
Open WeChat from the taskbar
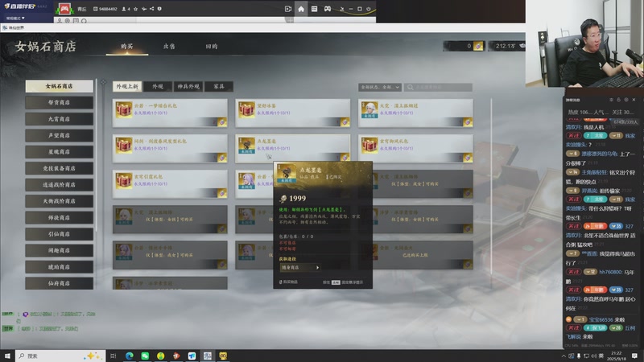pos(145,356)
